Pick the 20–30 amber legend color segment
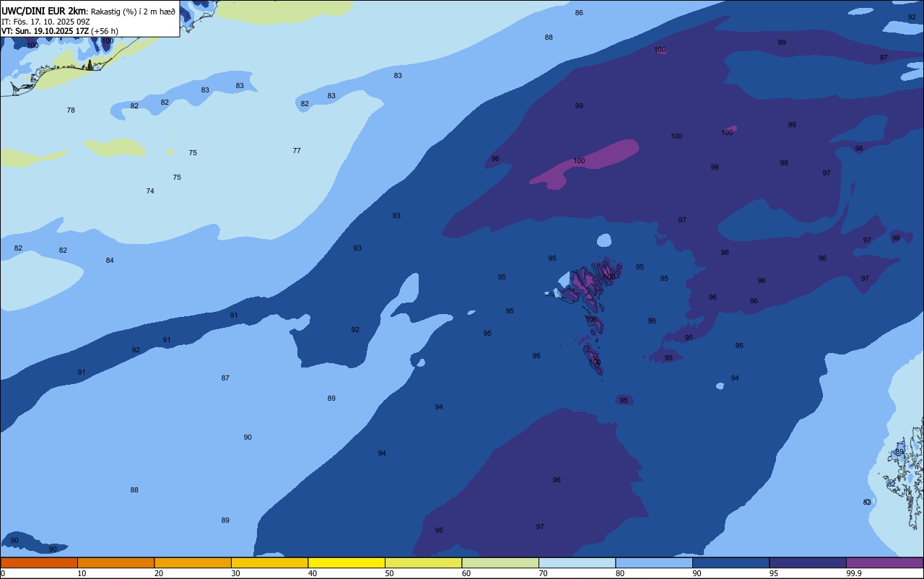Screen dimensions: 924x579 193,562
